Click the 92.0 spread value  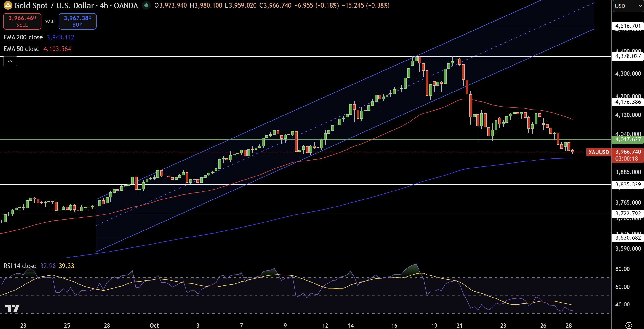[50, 22]
